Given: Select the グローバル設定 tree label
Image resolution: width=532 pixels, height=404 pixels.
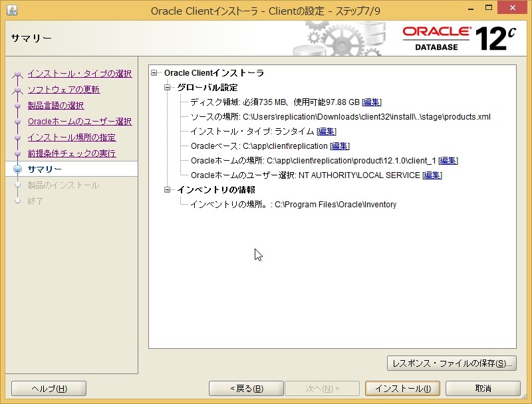Looking at the screenshot, I should (x=207, y=88).
